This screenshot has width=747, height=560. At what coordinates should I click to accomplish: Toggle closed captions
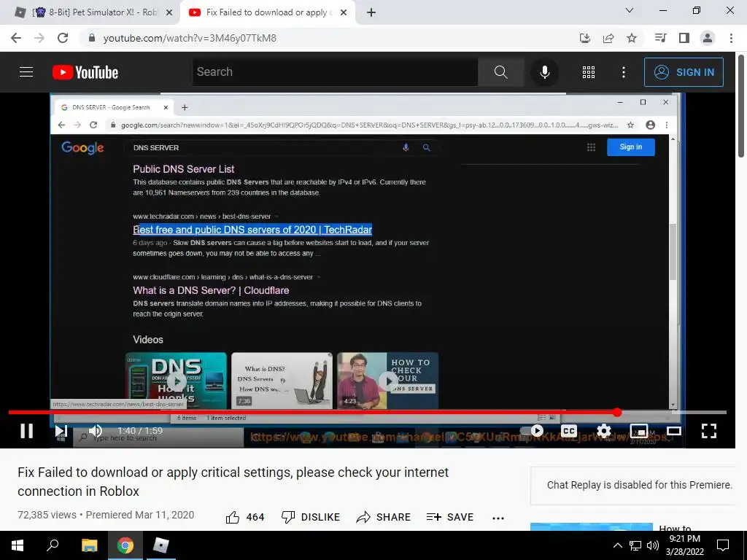pyautogui.click(x=569, y=431)
